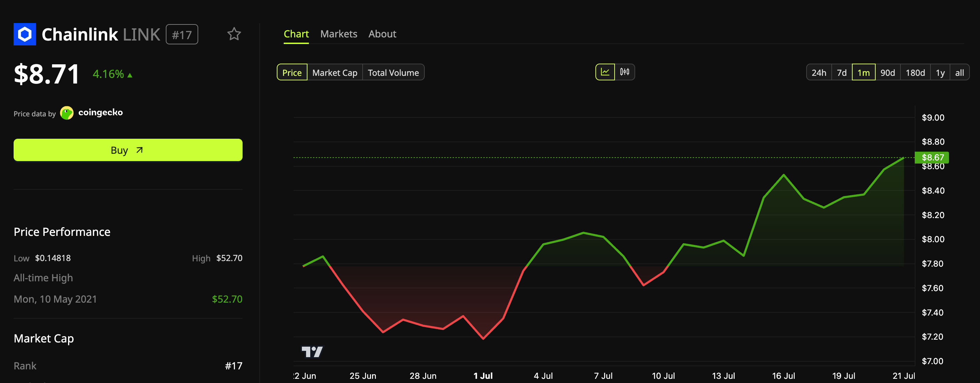Switch to line chart view icon
Viewport: 980px width, 383px height.
click(x=605, y=72)
